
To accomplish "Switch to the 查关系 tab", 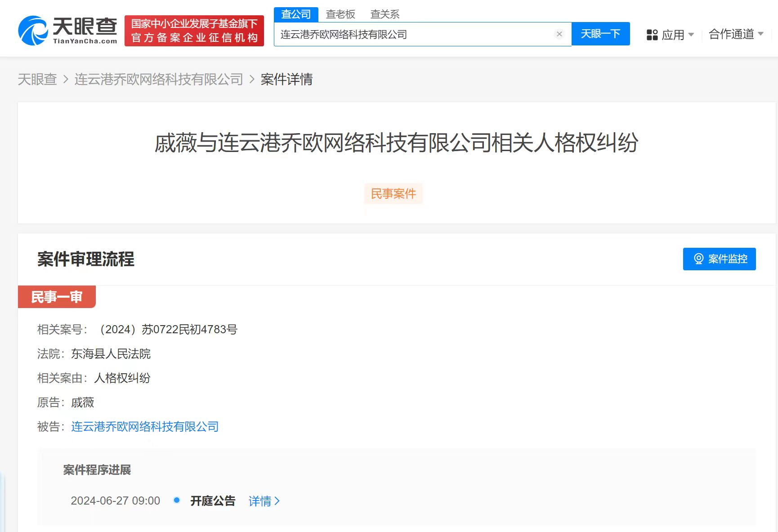I will (385, 14).
